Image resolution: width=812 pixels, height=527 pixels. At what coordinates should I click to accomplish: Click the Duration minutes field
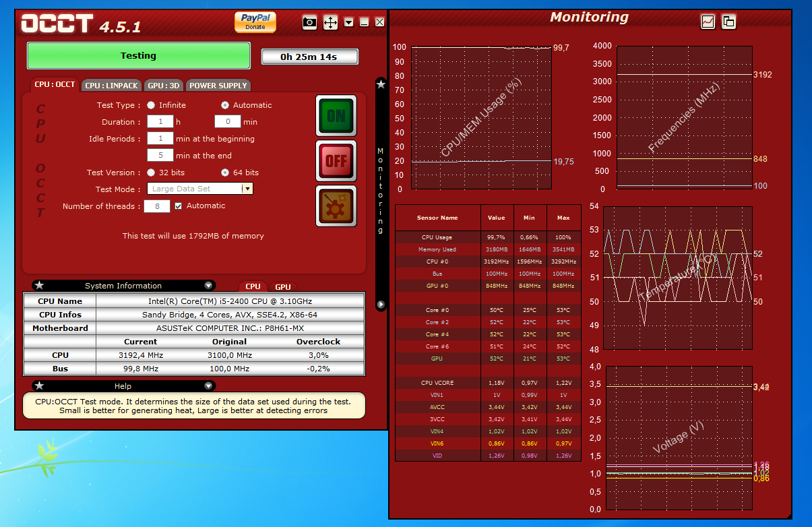tap(228, 122)
